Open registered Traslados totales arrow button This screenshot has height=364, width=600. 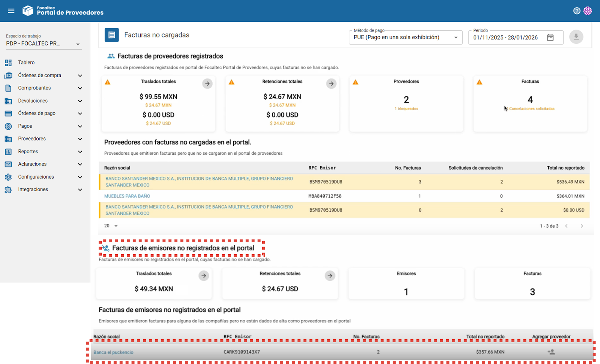point(207,84)
